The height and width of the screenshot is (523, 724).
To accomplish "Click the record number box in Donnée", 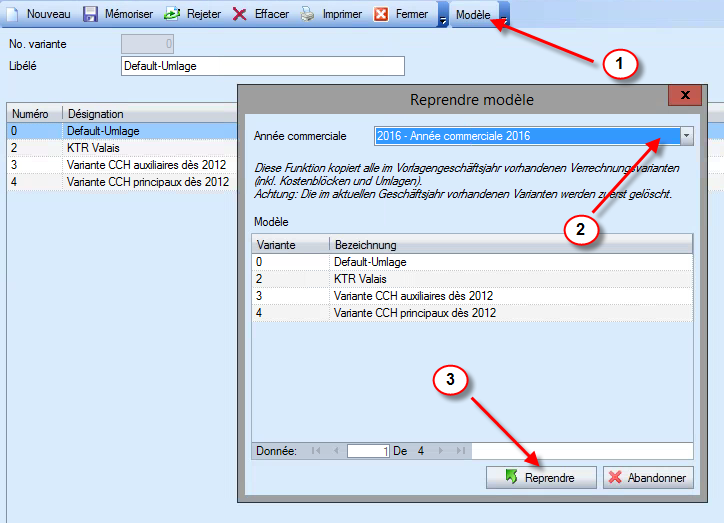I will coord(368,451).
